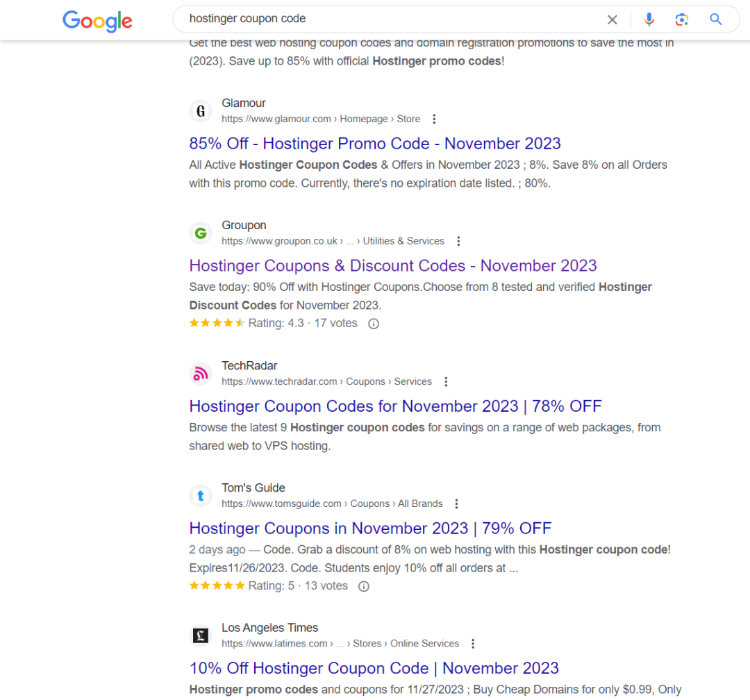Image resolution: width=750 pixels, height=700 pixels.
Task: Click snippet text starting '2 days ago — Code'
Action: (430, 559)
